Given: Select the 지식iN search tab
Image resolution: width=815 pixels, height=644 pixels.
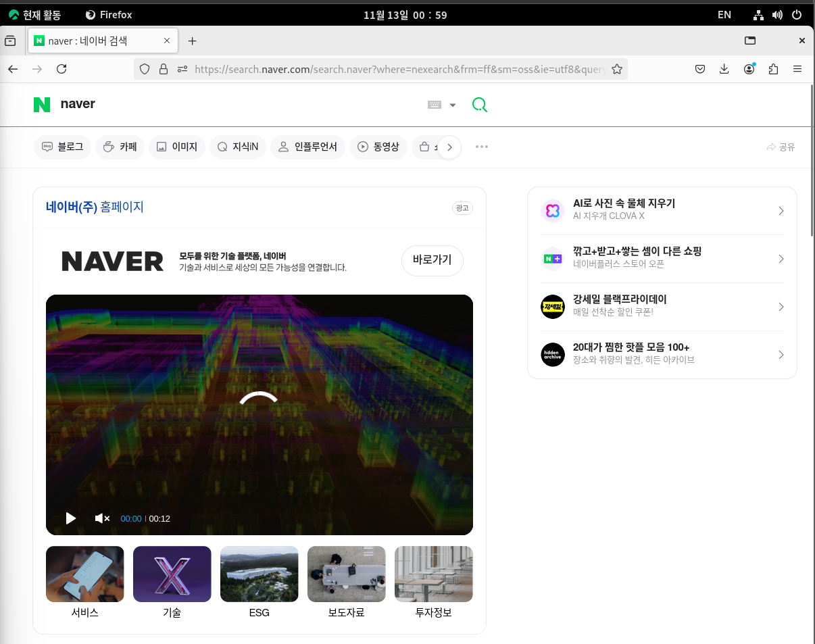Looking at the screenshot, I should click(238, 147).
